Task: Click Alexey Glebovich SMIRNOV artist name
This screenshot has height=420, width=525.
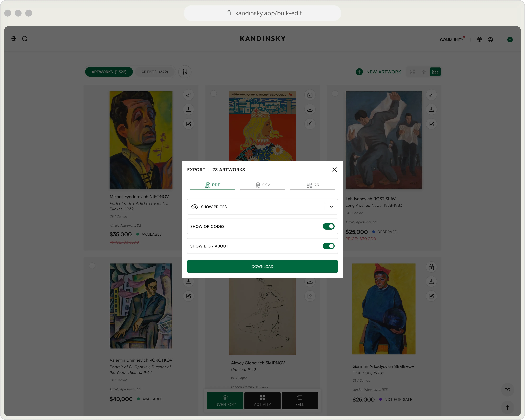Action: (258, 363)
